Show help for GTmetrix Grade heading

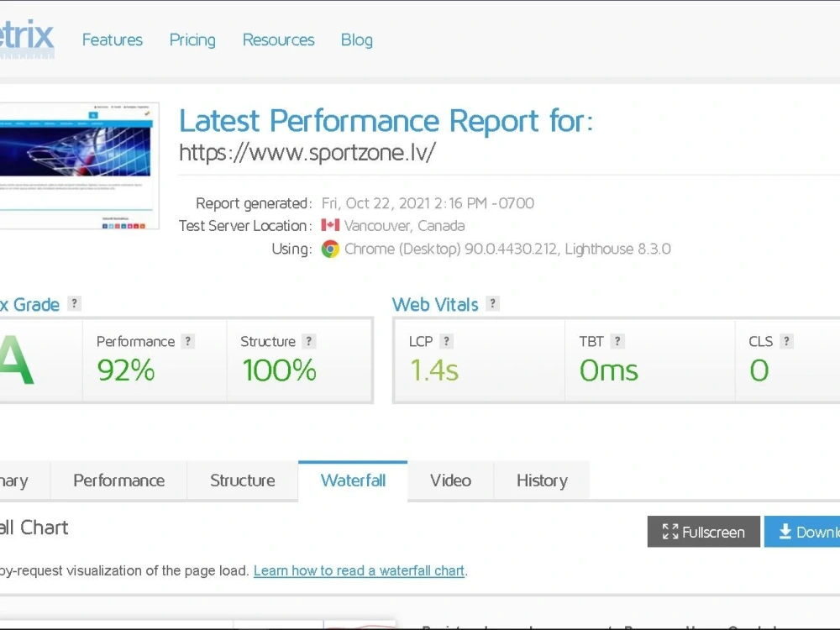tap(75, 304)
